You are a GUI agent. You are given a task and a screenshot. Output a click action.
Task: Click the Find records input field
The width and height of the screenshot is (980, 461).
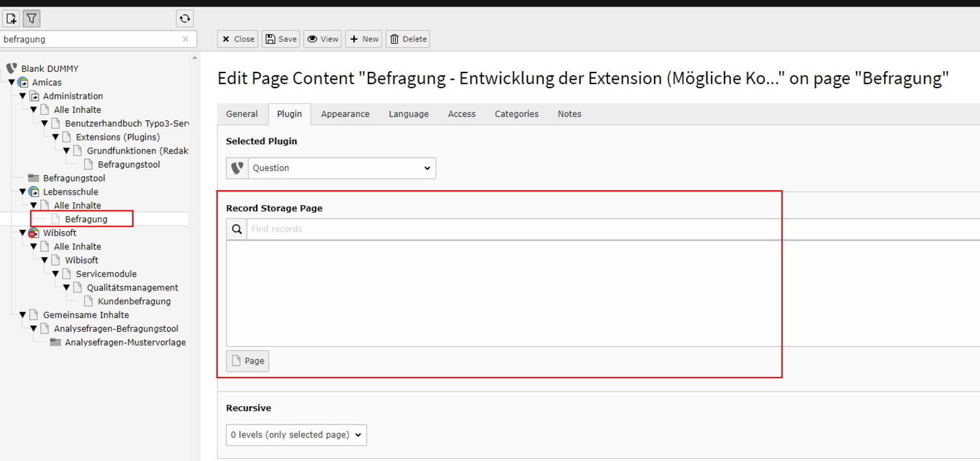coord(613,229)
